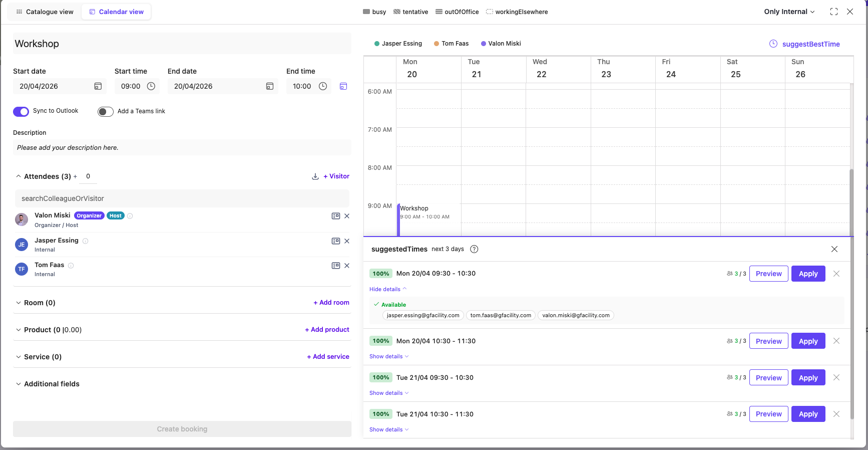868x450 pixels.
Task: Expand the window to fullscreen
Action: coord(834,12)
